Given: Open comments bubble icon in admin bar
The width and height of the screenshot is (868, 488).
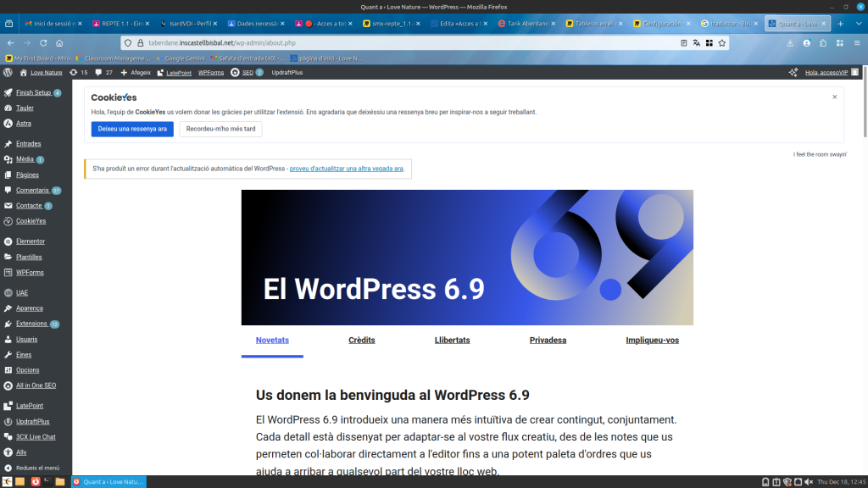Looking at the screenshot, I should click(x=103, y=73).
